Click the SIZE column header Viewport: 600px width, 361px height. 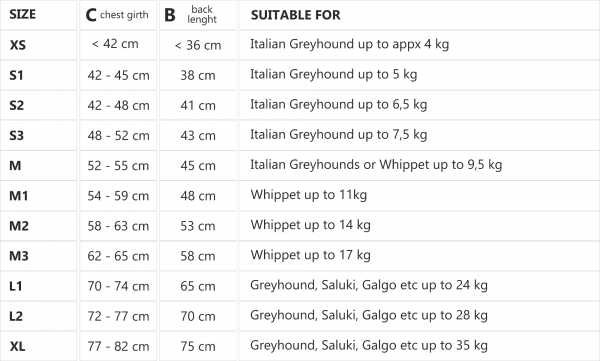point(23,15)
